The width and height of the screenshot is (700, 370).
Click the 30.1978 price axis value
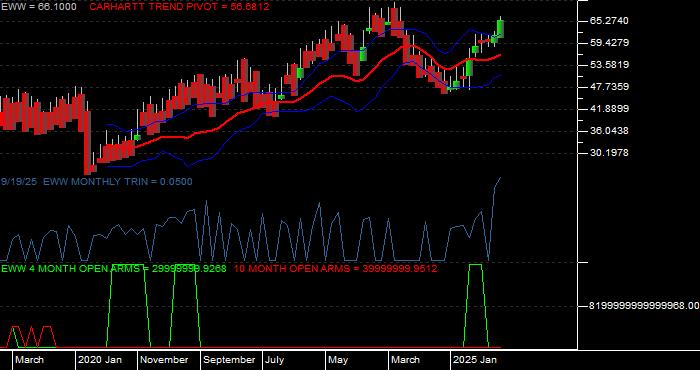(609, 153)
